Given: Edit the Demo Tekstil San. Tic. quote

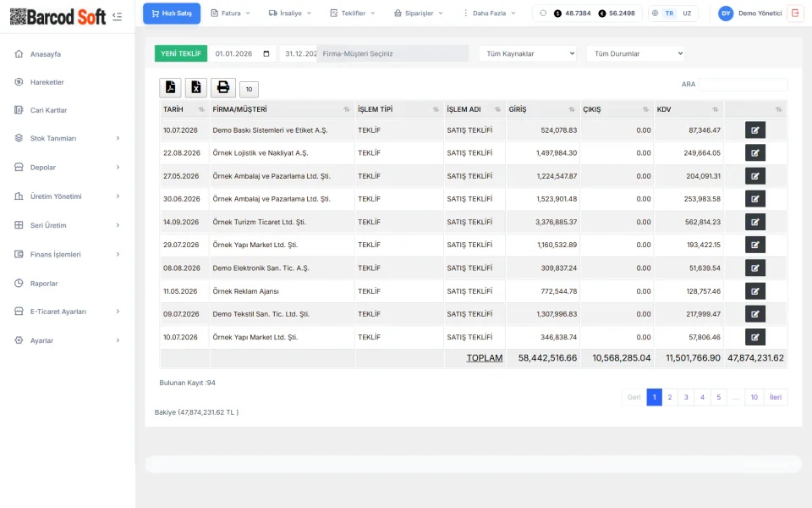Looking at the screenshot, I should (x=755, y=313).
